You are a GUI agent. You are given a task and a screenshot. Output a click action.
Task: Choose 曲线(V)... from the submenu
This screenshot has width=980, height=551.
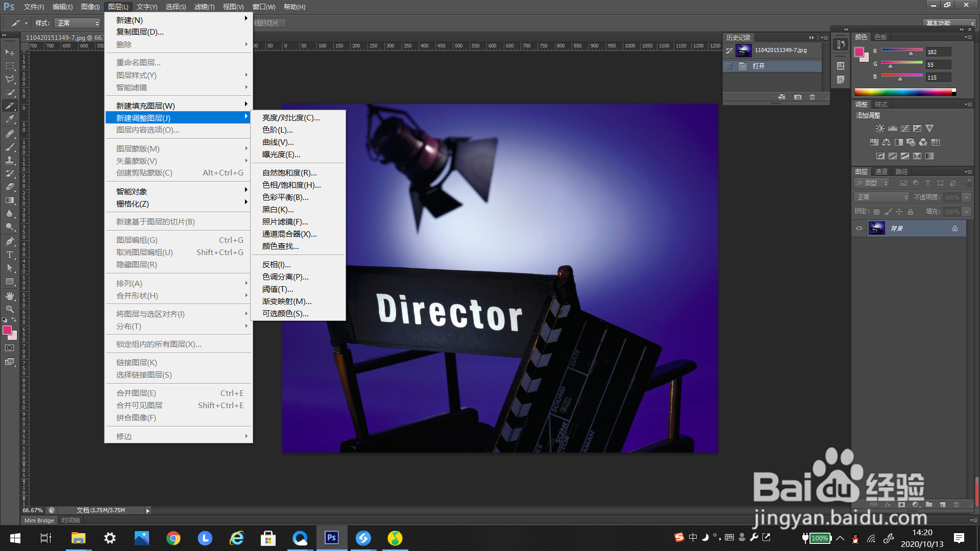click(x=278, y=142)
